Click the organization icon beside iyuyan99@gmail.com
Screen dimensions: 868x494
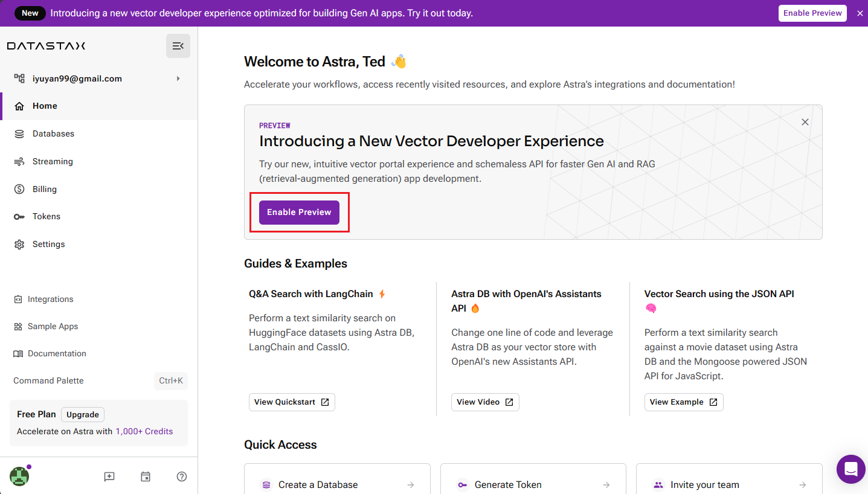(19, 79)
